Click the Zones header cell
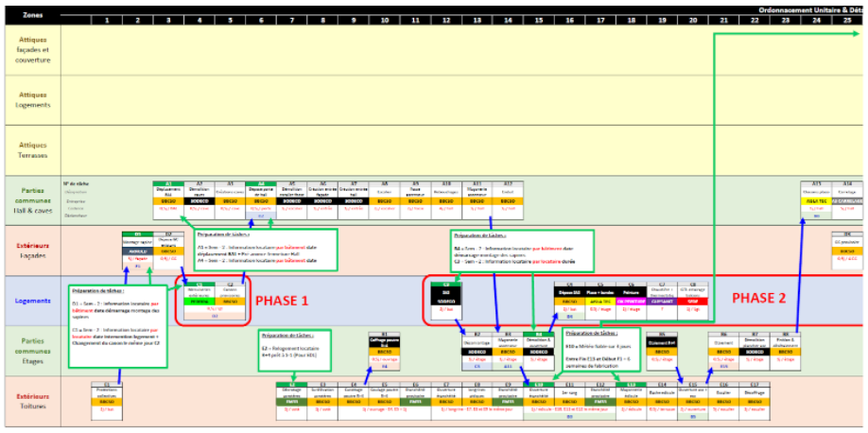 point(31,16)
